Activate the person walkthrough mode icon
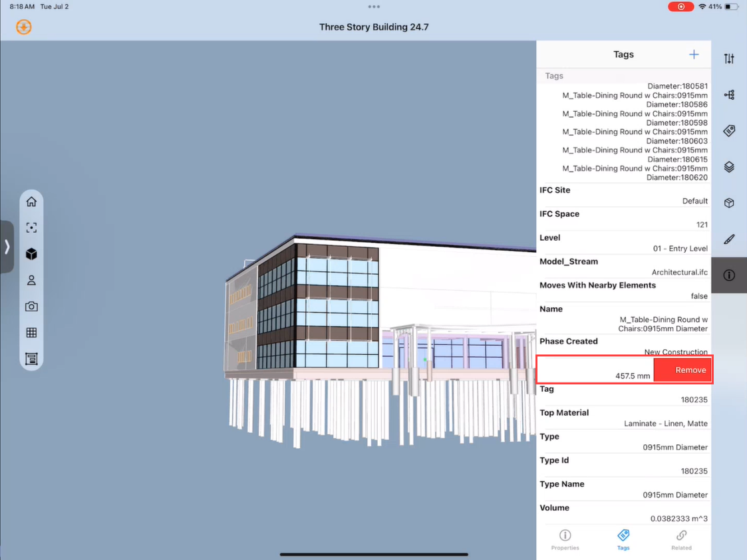Screen dimensions: 747x560 click(x=31, y=280)
